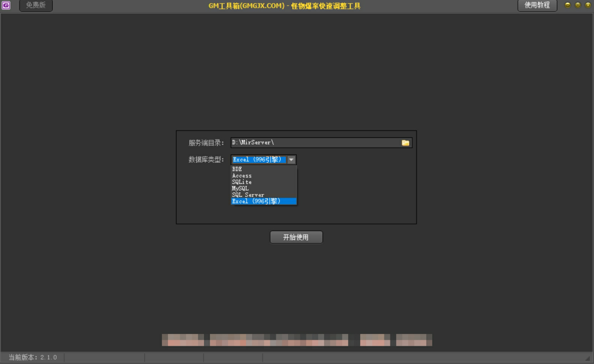The height and width of the screenshot is (364, 594).
Task: Select BDE from the database list
Action: pyautogui.click(x=264, y=169)
